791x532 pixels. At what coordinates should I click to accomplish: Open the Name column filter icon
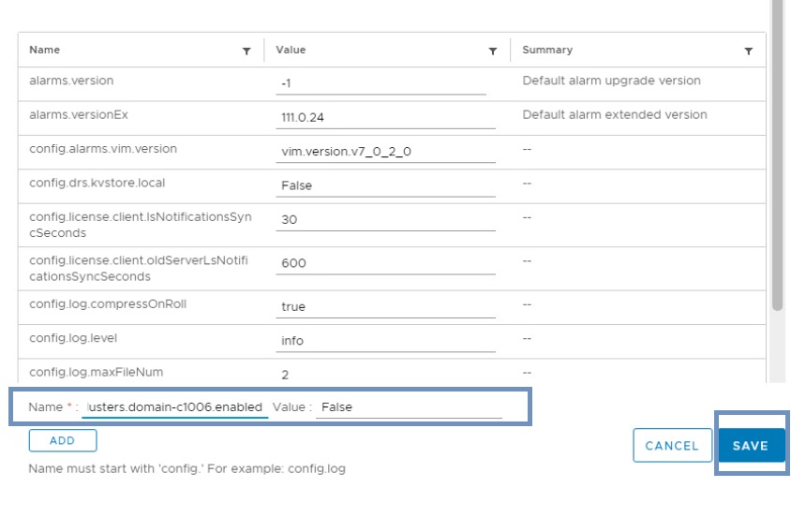pos(246,52)
